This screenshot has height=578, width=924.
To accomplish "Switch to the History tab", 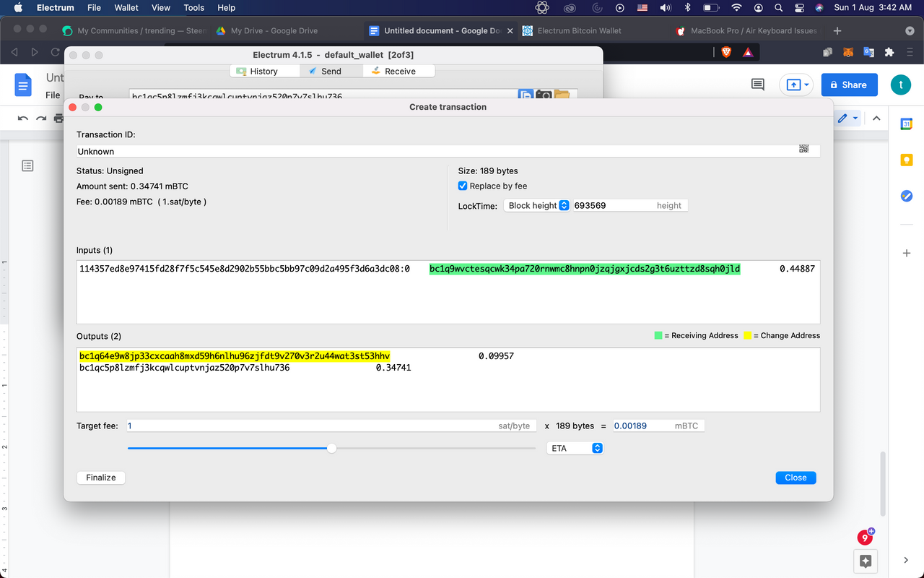I will [x=264, y=71].
